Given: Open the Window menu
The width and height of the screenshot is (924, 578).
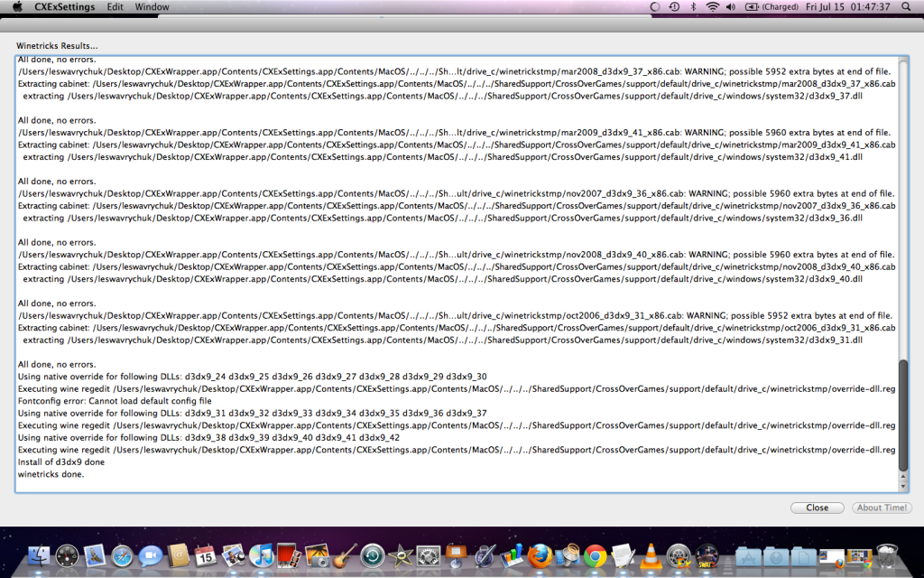Looking at the screenshot, I should coord(152,7).
